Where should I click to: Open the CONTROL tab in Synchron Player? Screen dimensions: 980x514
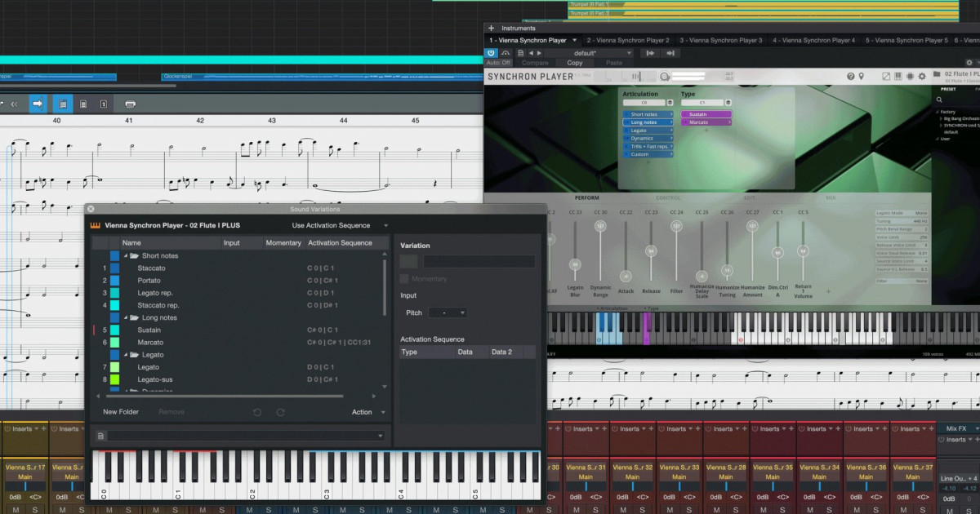(x=668, y=197)
